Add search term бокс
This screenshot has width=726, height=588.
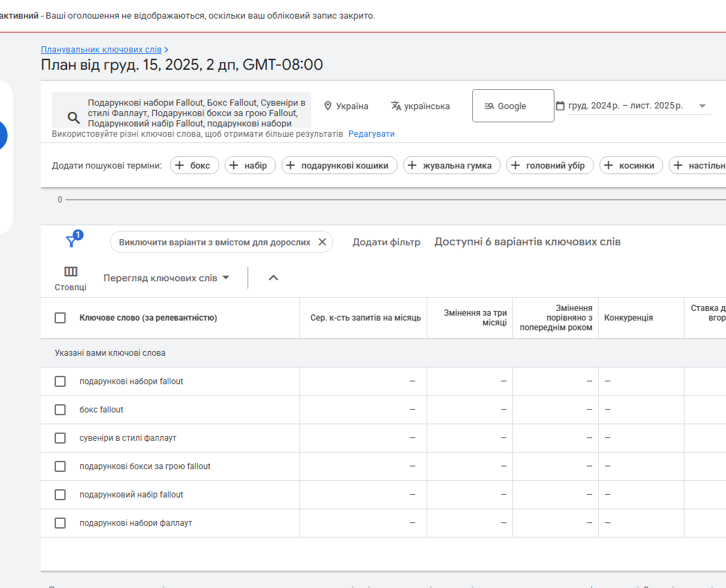pyautogui.click(x=194, y=165)
